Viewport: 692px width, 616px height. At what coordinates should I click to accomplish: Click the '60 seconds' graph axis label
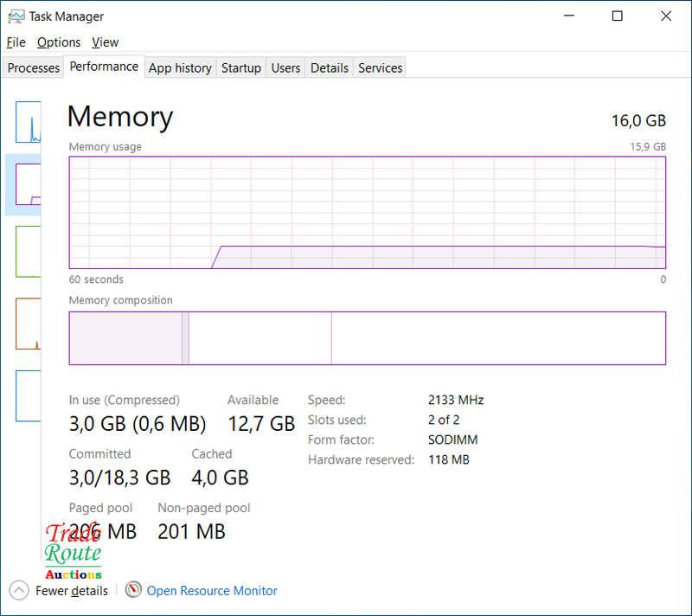96,279
